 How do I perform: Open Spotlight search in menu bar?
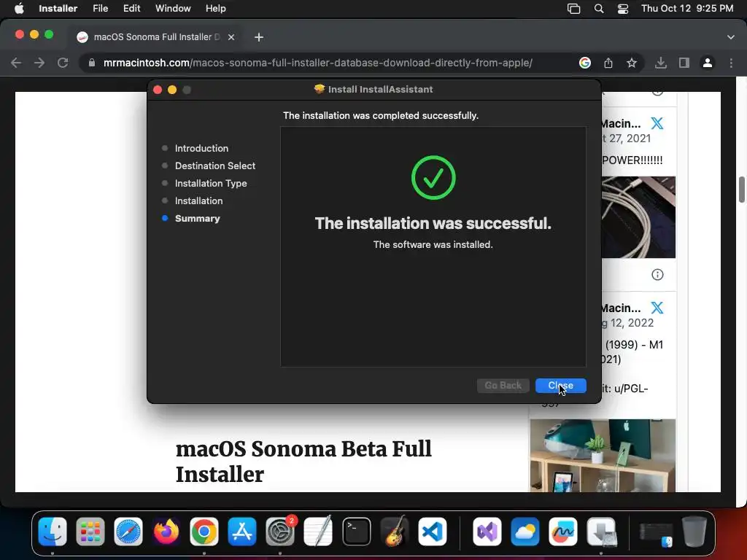pyautogui.click(x=599, y=9)
